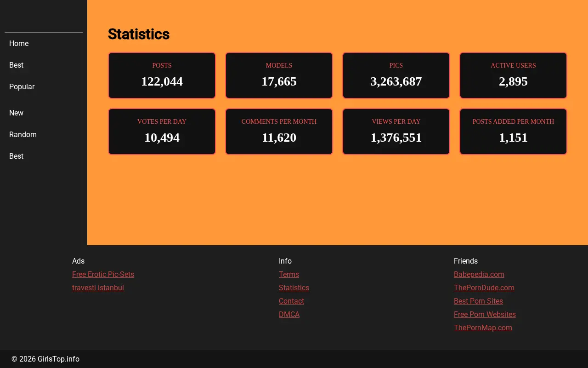Click the Statistics page heading
Image resolution: width=588 pixels, height=368 pixels.
pos(139,34)
